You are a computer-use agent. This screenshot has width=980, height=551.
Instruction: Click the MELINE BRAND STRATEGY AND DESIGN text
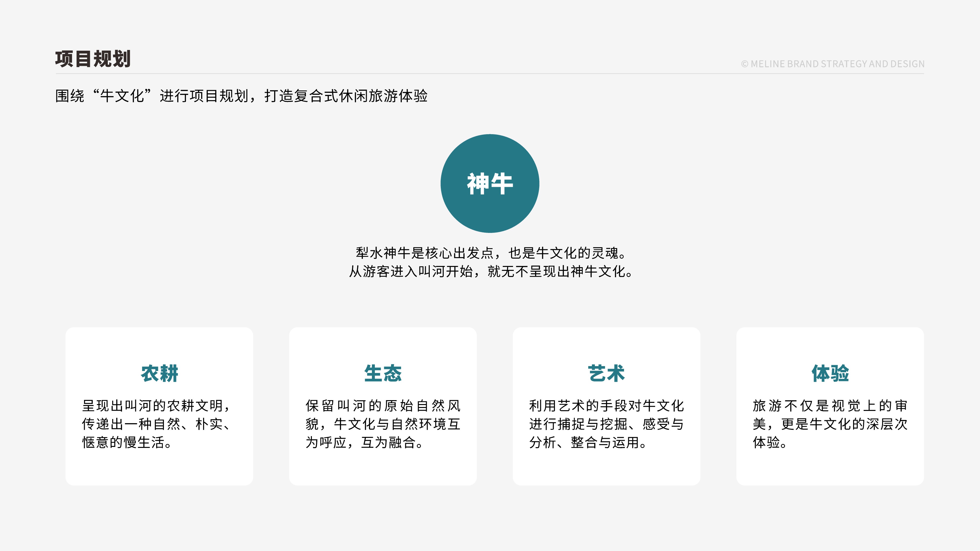(x=833, y=64)
